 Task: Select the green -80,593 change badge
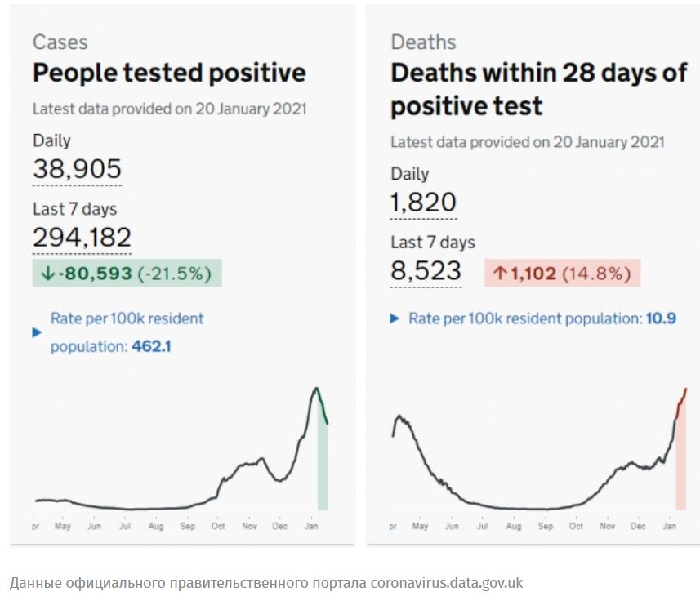click(x=127, y=274)
